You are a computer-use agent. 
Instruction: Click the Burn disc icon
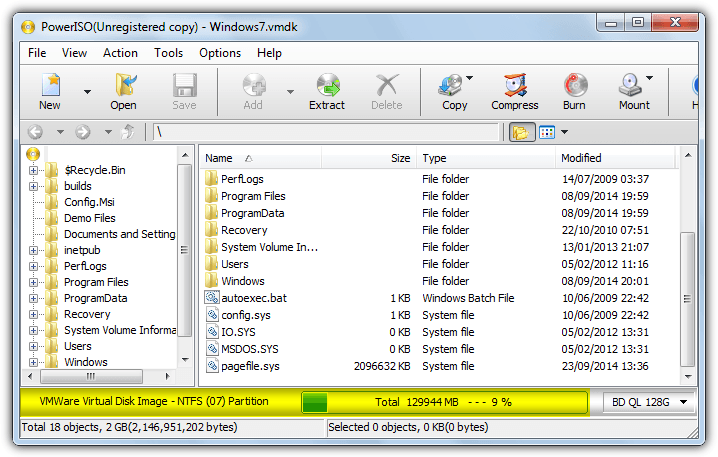[575, 85]
